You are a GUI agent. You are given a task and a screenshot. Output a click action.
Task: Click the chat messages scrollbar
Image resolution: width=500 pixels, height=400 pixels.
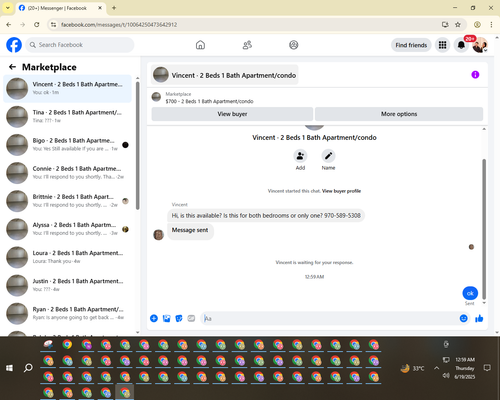pyautogui.click(x=484, y=228)
